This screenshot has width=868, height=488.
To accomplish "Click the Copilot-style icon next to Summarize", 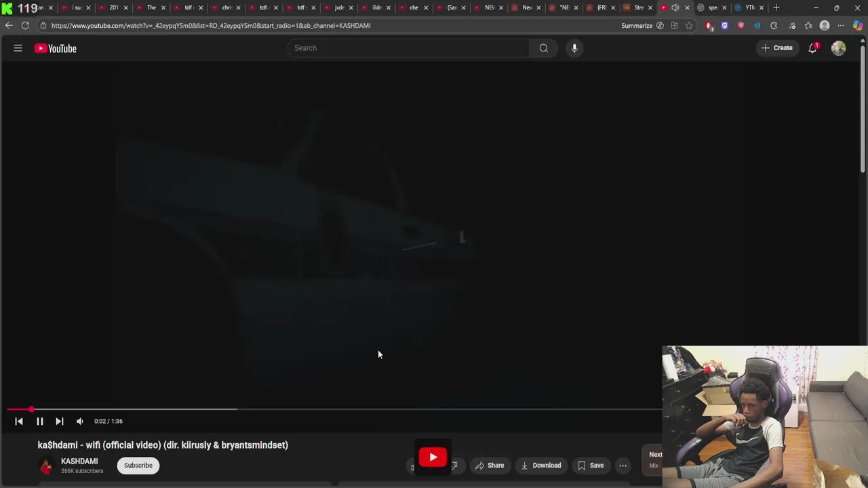I will (660, 26).
